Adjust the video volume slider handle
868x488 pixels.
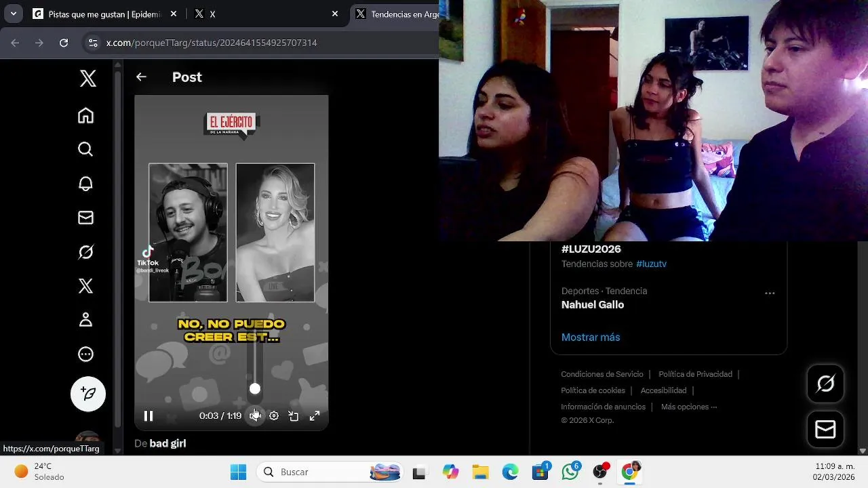click(x=255, y=389)
